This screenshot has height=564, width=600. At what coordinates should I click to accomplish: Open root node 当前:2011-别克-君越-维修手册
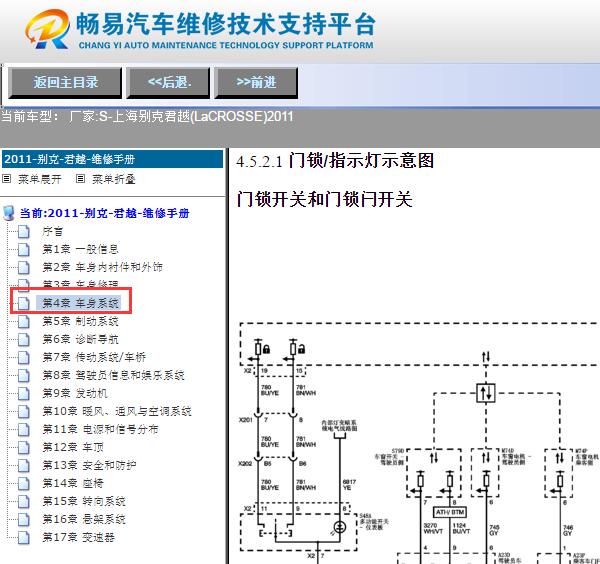pos(104,213)
